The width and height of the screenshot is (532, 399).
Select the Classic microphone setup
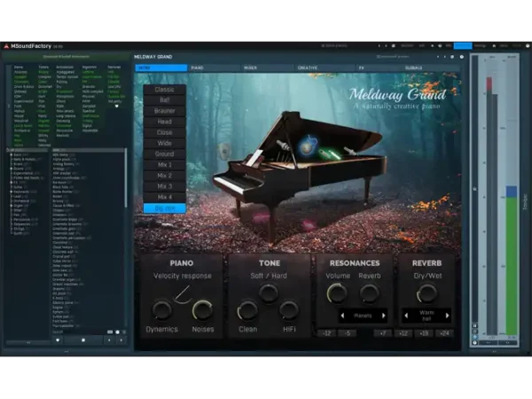[165, 90]
